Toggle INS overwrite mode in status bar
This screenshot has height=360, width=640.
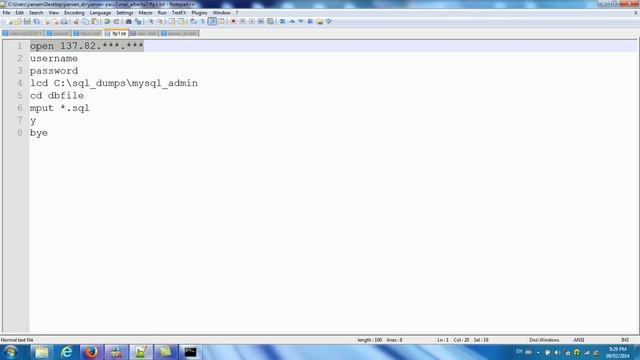[625, 340]
